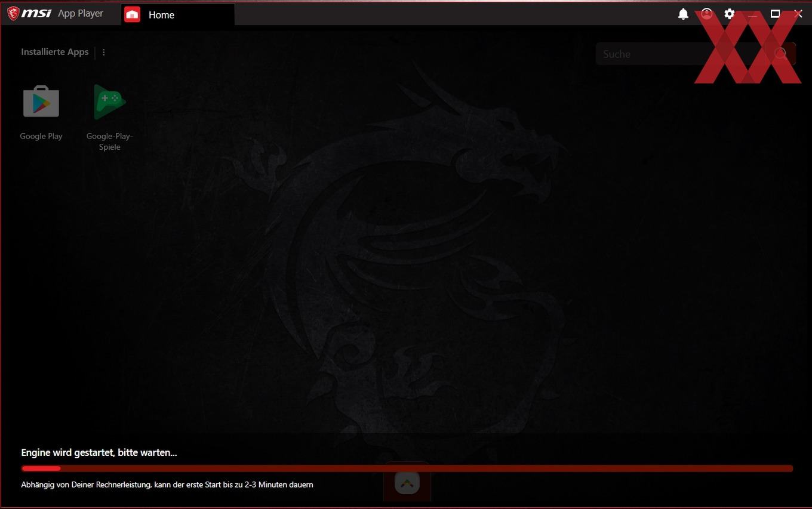Open the Installierte Apps options menu
The width and height of the screenshot is (812, 509).
click(x=104, y=52)
